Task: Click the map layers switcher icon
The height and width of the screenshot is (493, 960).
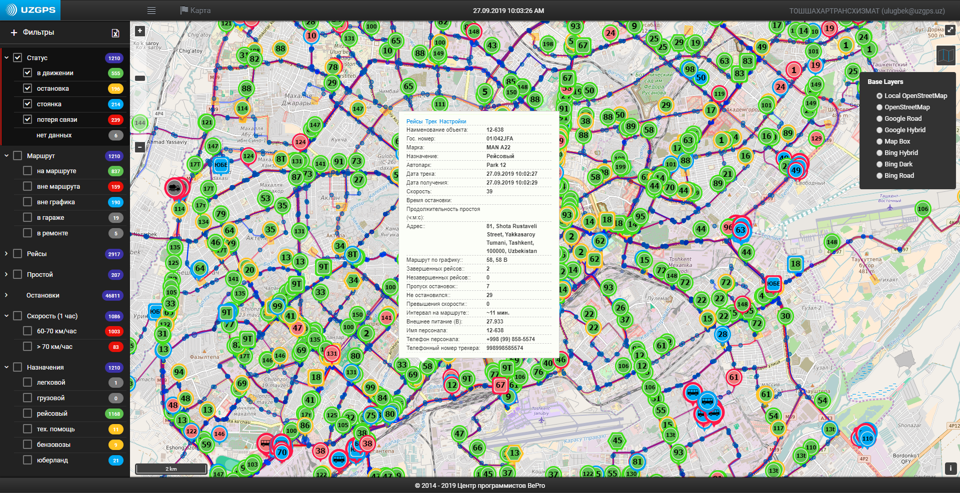Action: (945, 56)
